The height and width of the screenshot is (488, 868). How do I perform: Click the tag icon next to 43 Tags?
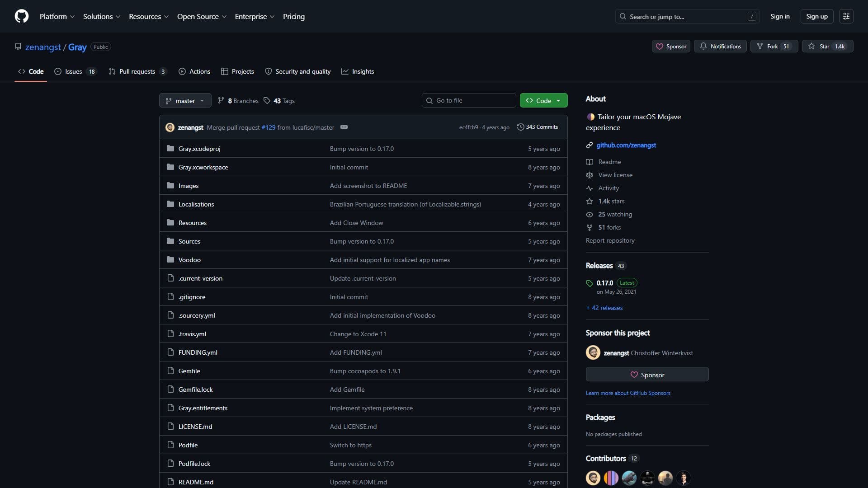(x=267, y=100)
